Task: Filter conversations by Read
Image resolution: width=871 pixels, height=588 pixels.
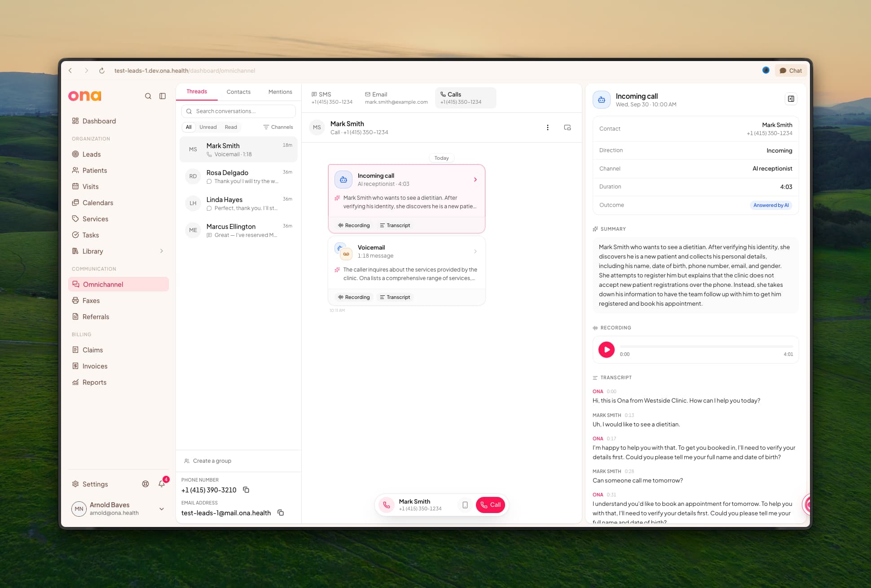Action: pyautogui.click(x=231, y=127)
